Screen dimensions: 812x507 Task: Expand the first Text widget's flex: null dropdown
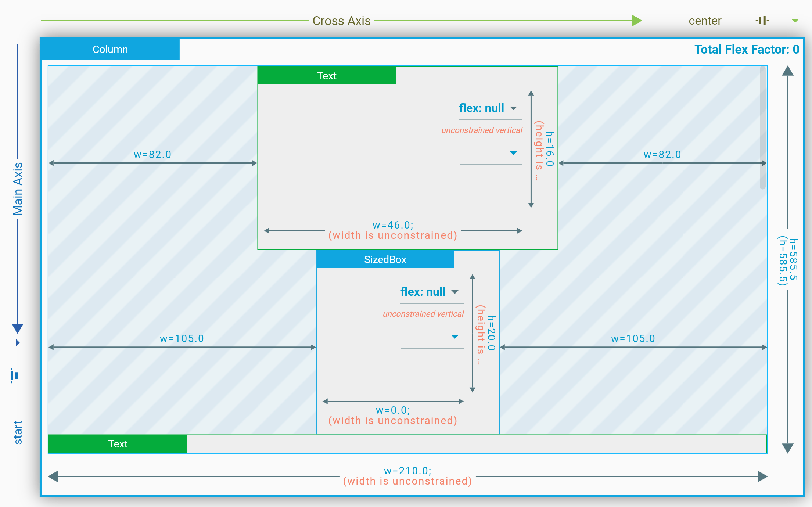(514, 108)
